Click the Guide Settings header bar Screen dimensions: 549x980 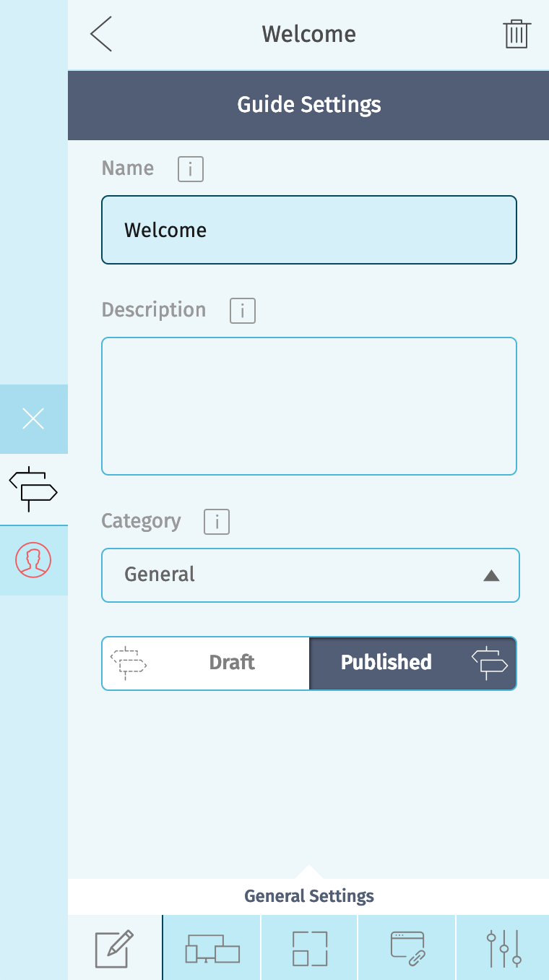pyautogui.click(x=309, y=105)
